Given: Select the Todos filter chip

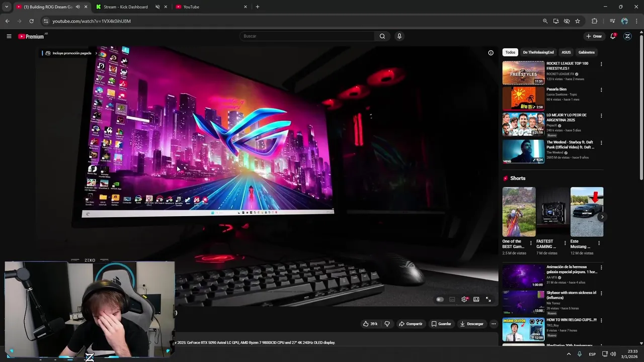Looking at the screenshot, I should point(510,52).
